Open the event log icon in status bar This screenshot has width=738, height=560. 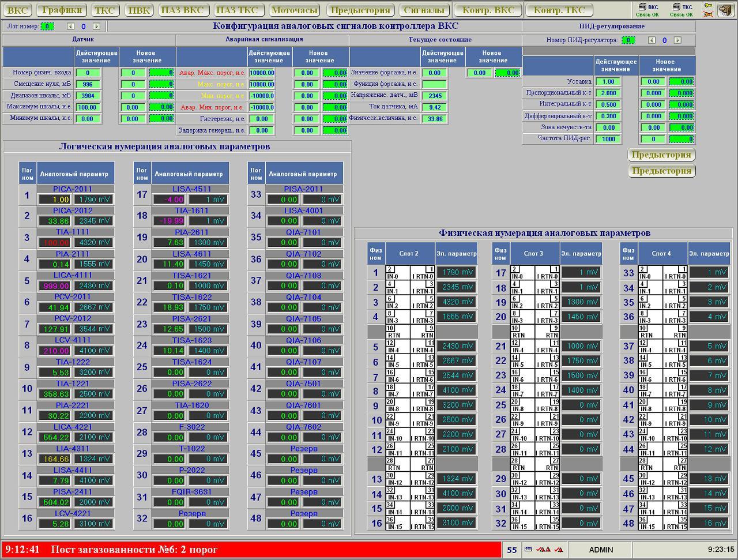[x=528, y=550]
